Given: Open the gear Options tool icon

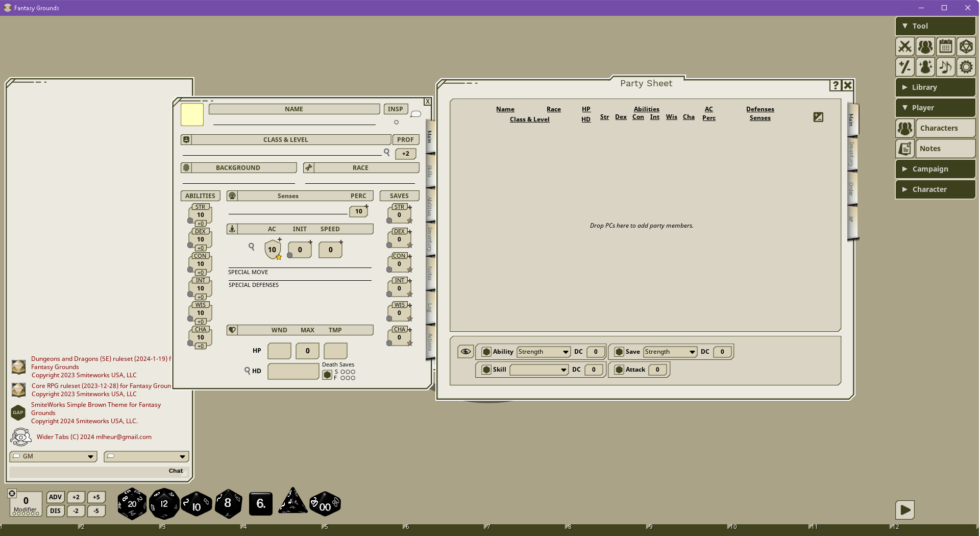Looking at the screenshot, I should pyautogui.click(x=966, y=67).
